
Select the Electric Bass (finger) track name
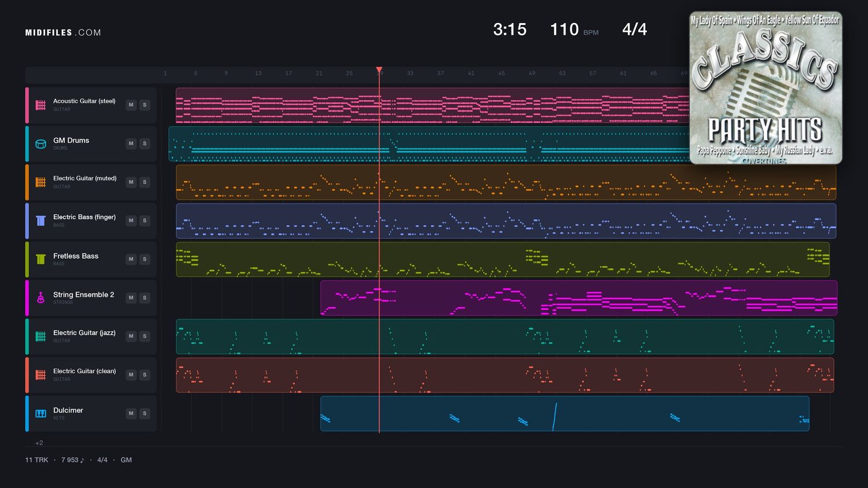coord(84,217)
